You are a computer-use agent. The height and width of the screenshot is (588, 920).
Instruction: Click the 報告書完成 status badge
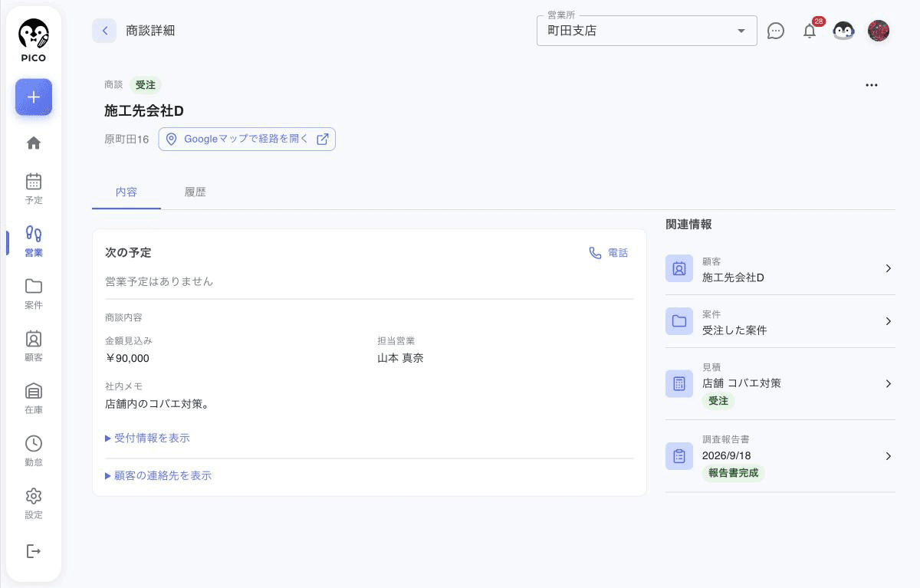coord(733,473)
